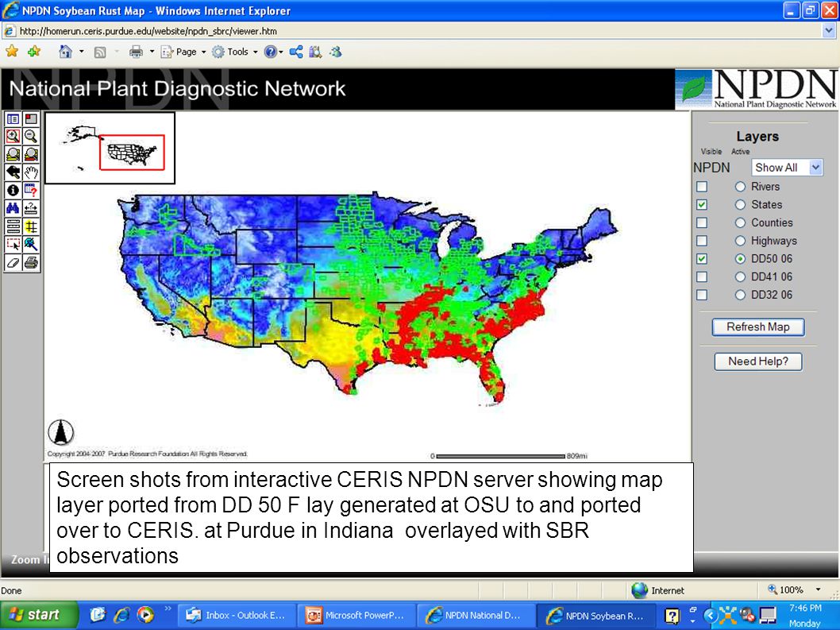Select by Line/Polygon tool icon
840x630 pixels.
(32, 245)
